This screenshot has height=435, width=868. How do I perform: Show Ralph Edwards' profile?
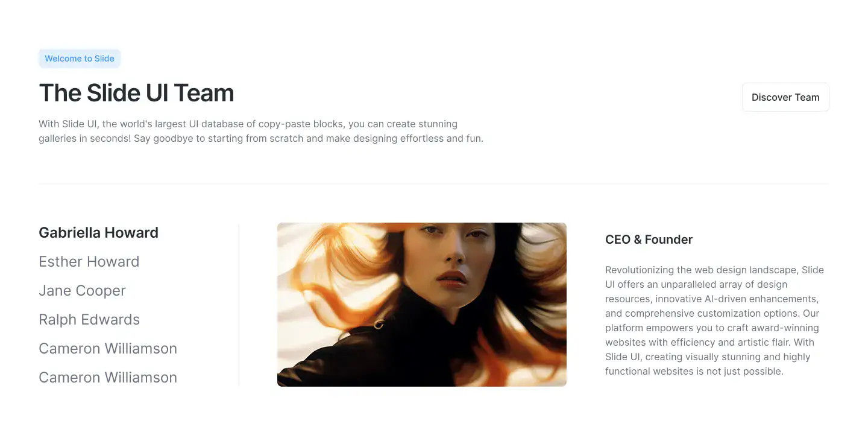coord(89,320)
